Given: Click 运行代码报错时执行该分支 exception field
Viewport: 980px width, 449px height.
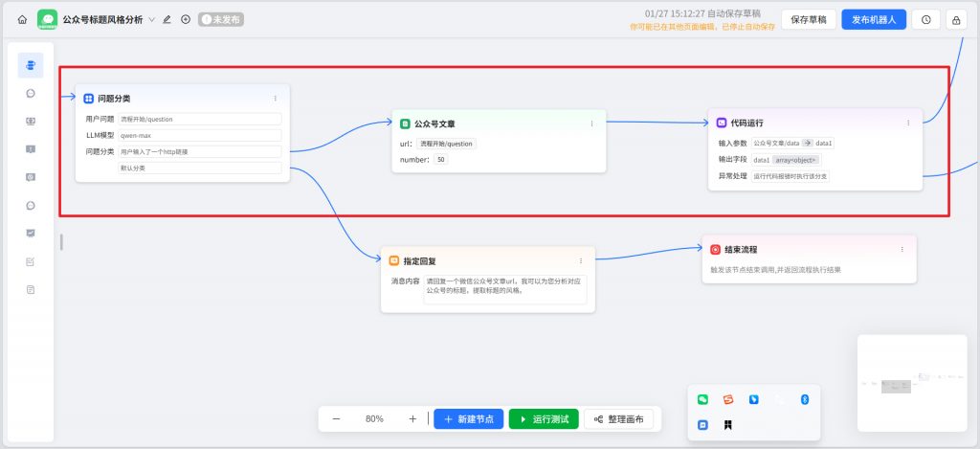Looking at the screenshot, I should [x=790, y=176].
